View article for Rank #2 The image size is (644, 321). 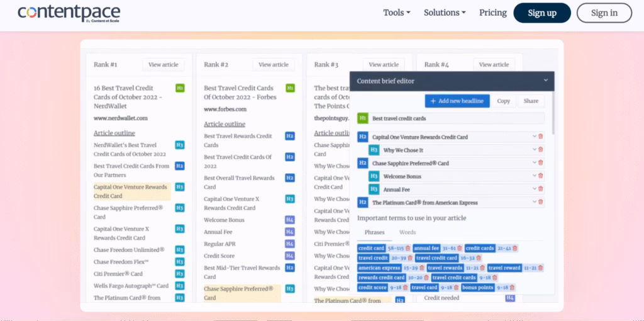coord(274,64)
